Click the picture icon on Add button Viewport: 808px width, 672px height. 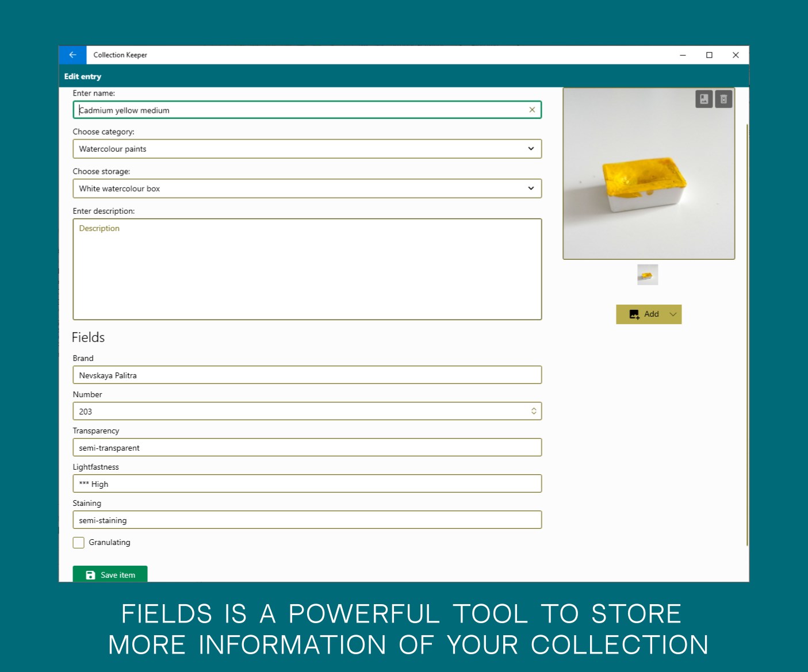tap(634, 314)
